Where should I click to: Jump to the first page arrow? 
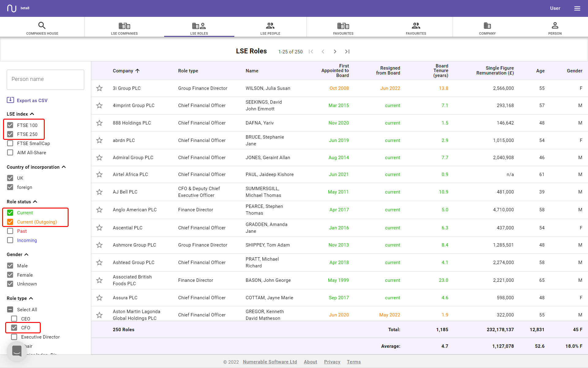(311, 52)
